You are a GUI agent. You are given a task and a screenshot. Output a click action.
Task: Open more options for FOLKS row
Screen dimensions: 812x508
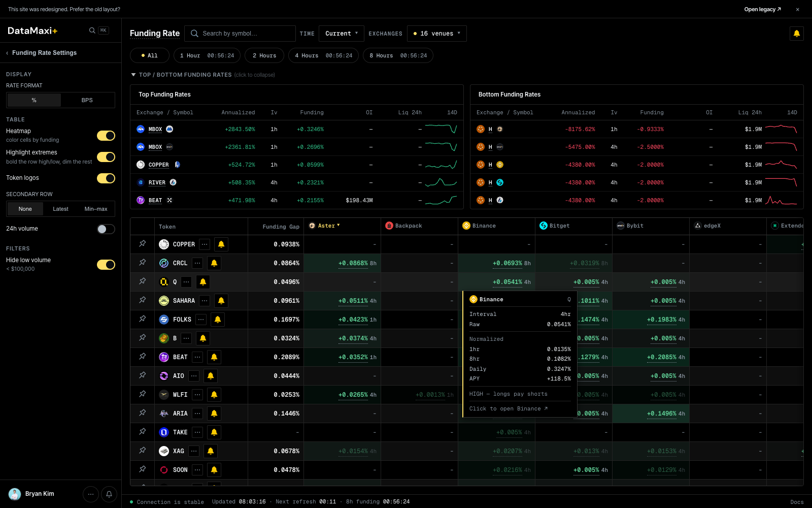pos(201,320)
